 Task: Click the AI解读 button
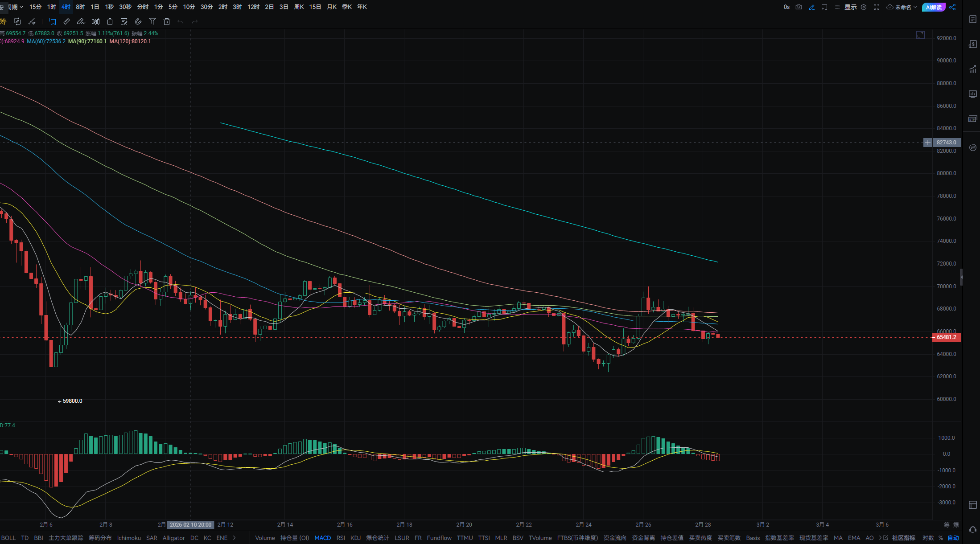(x=934, y=7)
